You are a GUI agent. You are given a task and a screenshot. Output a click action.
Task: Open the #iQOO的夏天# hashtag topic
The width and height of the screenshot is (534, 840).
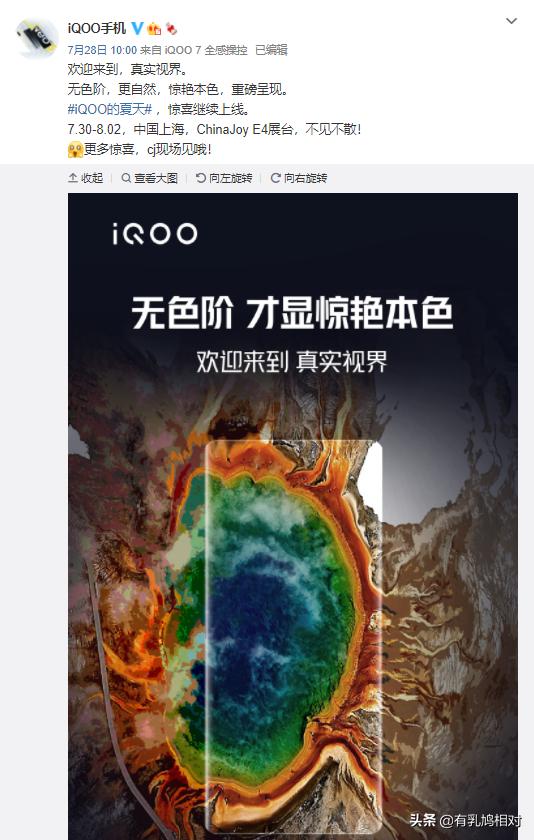tap(110, 109)
